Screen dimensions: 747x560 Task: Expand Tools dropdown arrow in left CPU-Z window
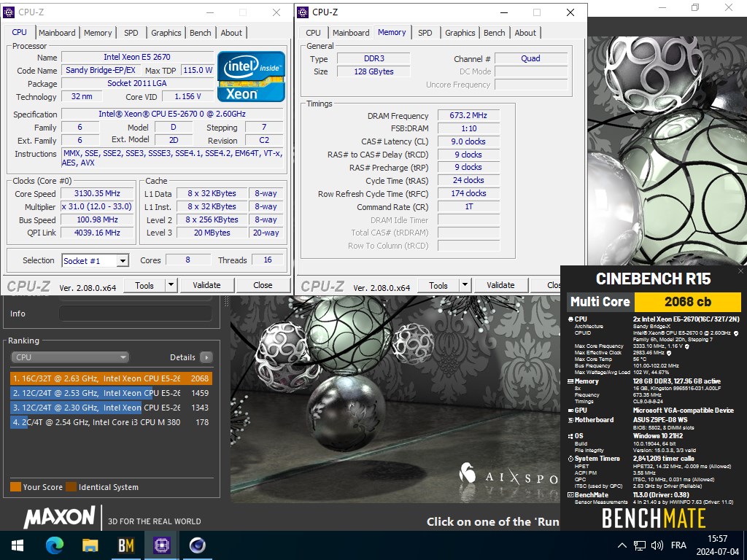171,285
